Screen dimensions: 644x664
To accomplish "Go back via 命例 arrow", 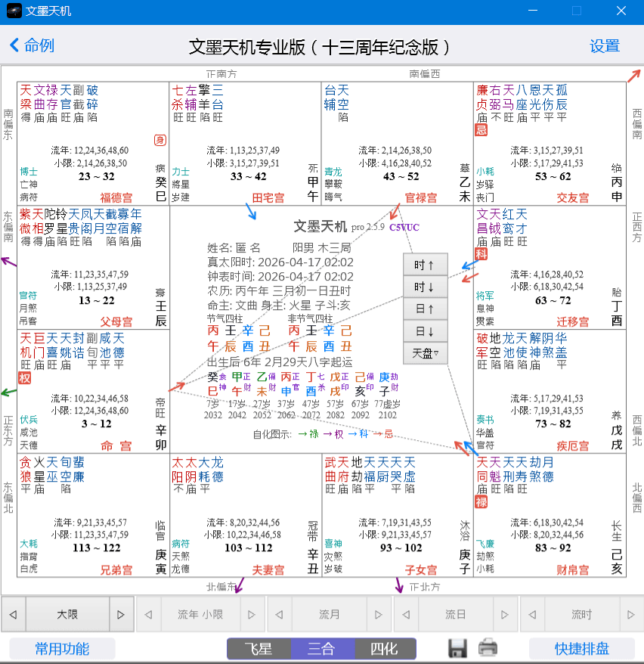I will coord(32,45).
